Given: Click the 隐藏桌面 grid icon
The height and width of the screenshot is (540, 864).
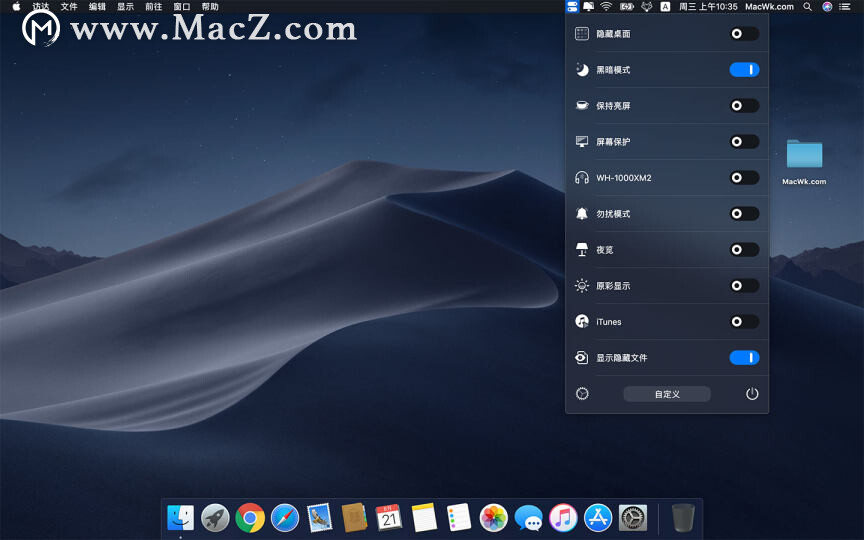Looking at the screenshot, I should 582,34.
